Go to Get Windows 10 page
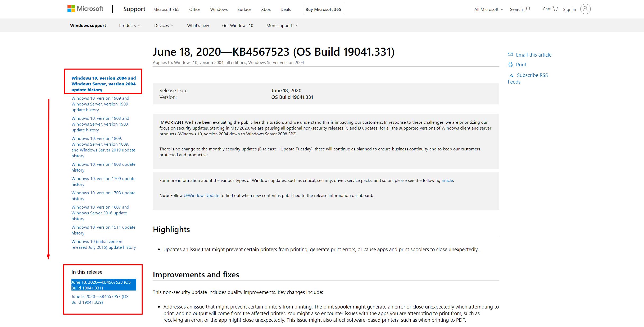The image size is (644, 327). [x=237, y=25]
